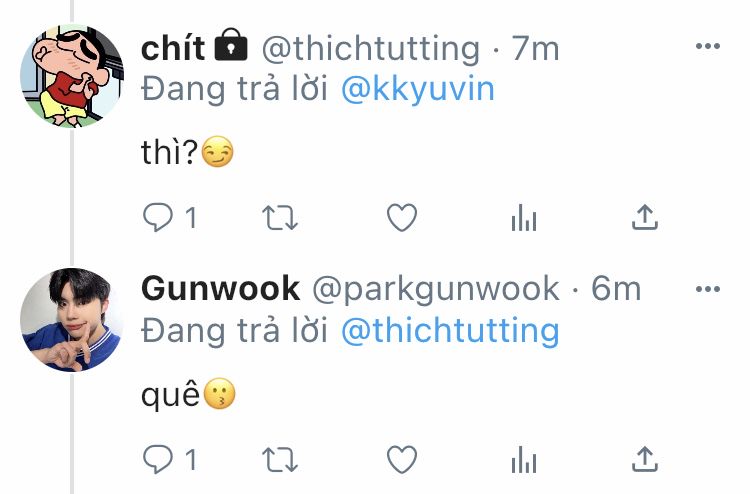
Task: Open more options on Gunwook's tweet
Action: tap(707, 289)
